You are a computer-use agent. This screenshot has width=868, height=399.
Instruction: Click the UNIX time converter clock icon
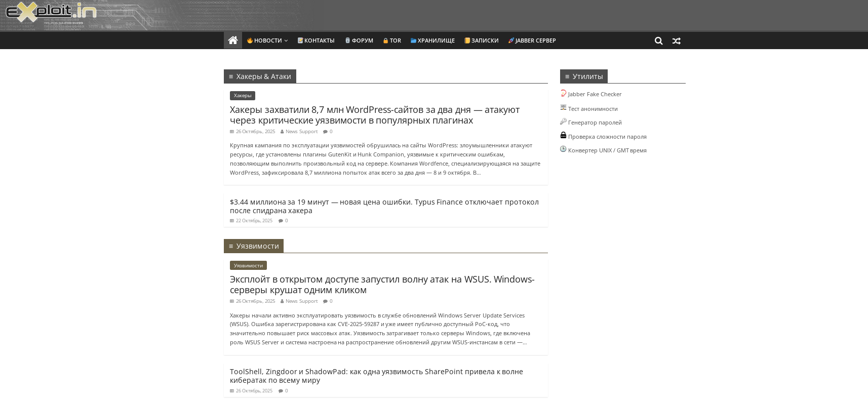tap(563, 149)
